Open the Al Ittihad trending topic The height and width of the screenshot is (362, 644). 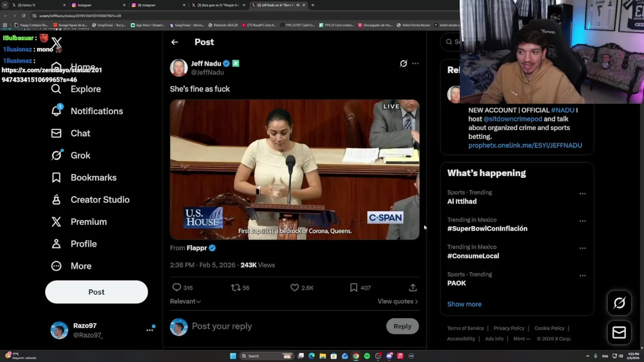462,201
